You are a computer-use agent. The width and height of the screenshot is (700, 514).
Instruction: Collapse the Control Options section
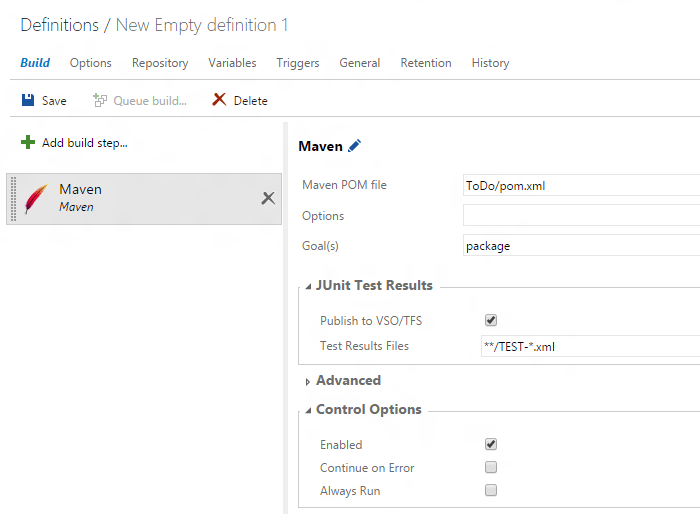[308, 411]
